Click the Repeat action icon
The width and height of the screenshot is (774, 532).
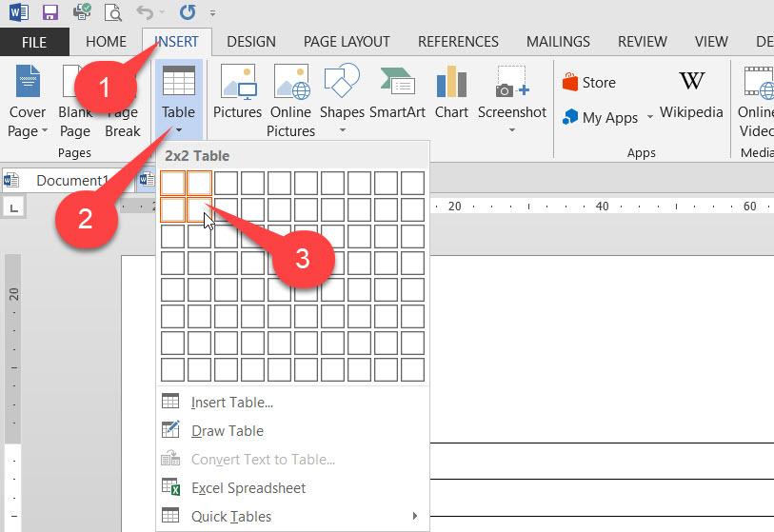point(188,12)
